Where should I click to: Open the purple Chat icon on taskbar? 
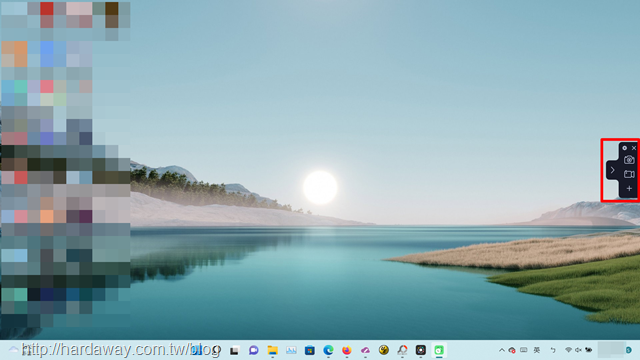pyautogui.click(x=253, y=350)
